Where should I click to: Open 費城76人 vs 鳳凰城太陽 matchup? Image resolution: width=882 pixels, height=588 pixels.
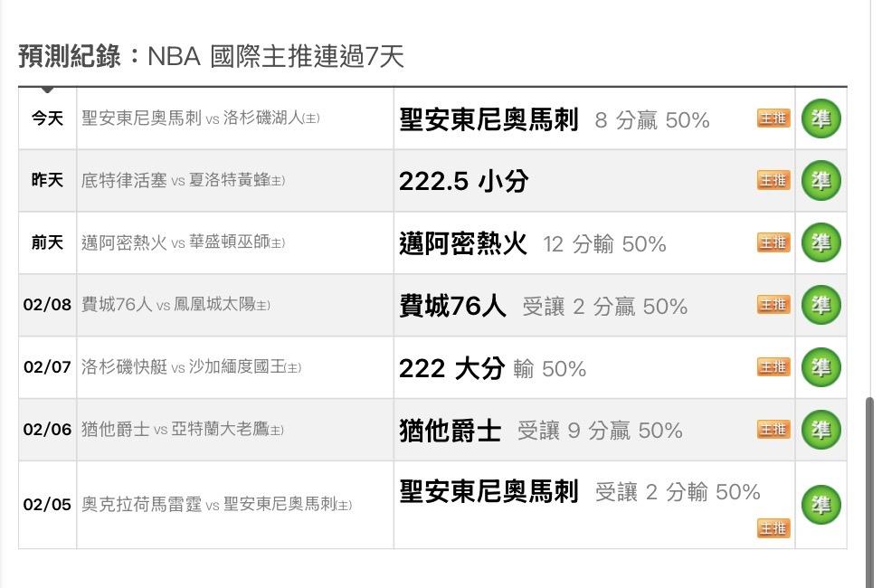[x=175, y=305]
